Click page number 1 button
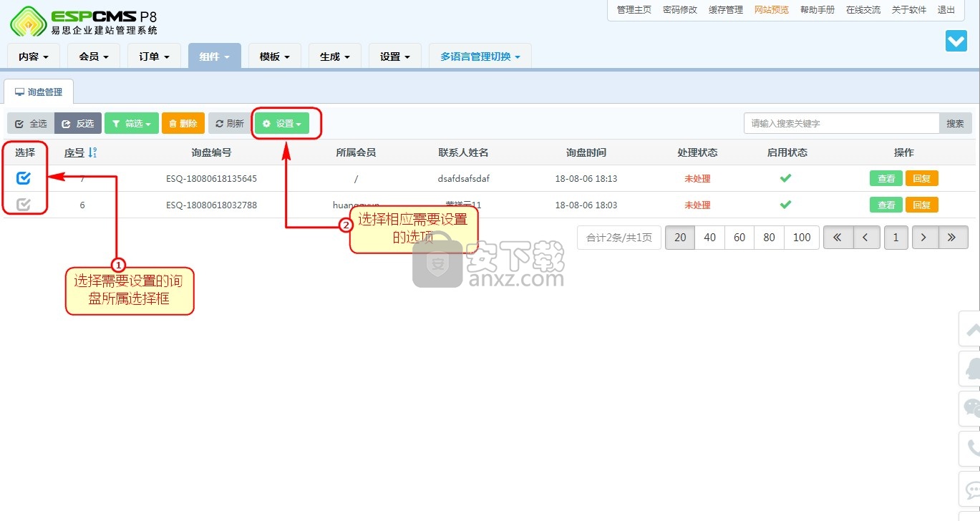Screen dimensions: 980x521 (896, 238)
